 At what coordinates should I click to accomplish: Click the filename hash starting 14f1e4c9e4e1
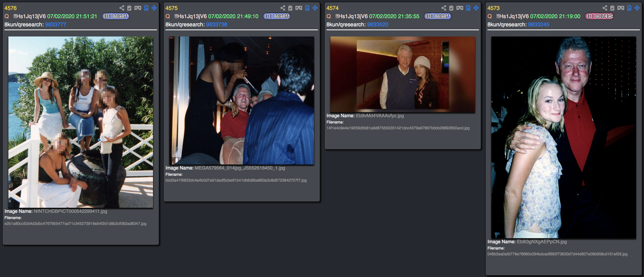(398, 128)
